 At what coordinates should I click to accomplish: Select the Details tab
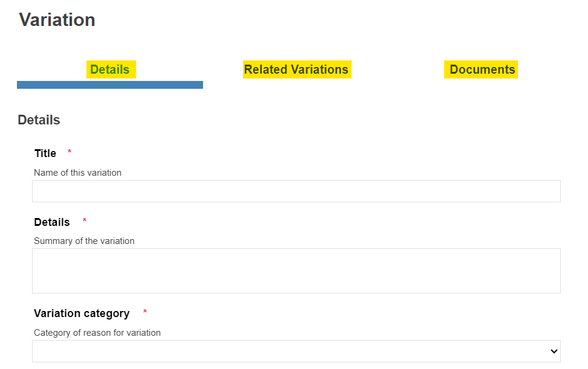[x=110, y=69]
